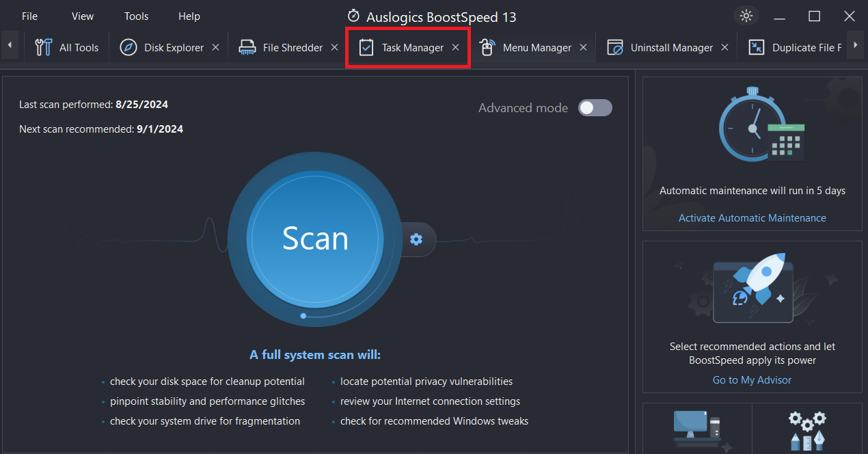Click 'check for recommended Windows tweaks'
868x454 pixels.
[435, 421]
